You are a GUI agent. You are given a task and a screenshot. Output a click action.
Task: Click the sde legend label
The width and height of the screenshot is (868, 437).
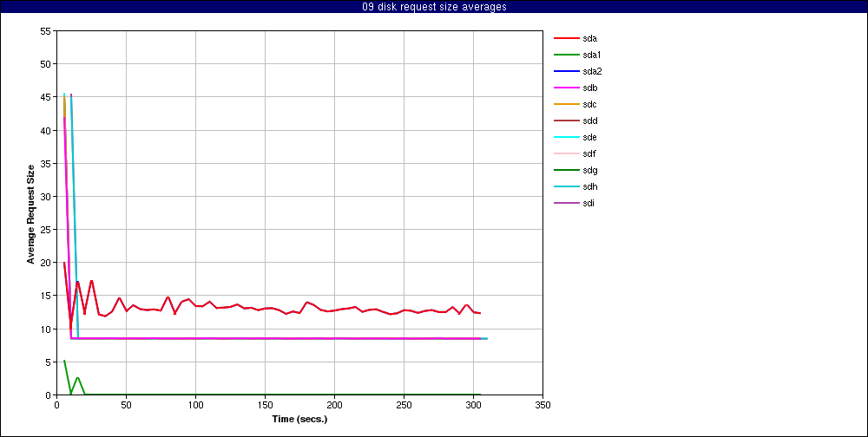pos(589,137)
